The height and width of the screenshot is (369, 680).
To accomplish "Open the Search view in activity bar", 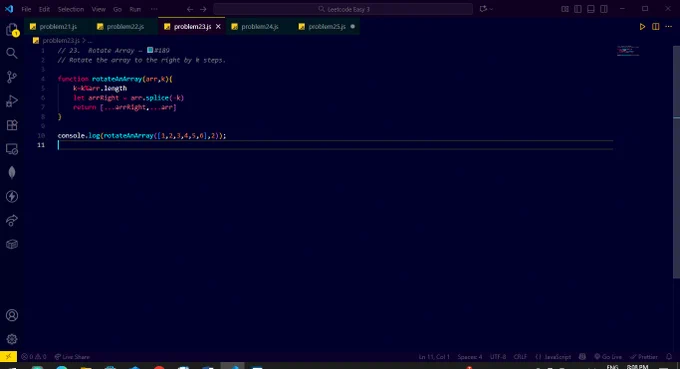I will (12, 53).
